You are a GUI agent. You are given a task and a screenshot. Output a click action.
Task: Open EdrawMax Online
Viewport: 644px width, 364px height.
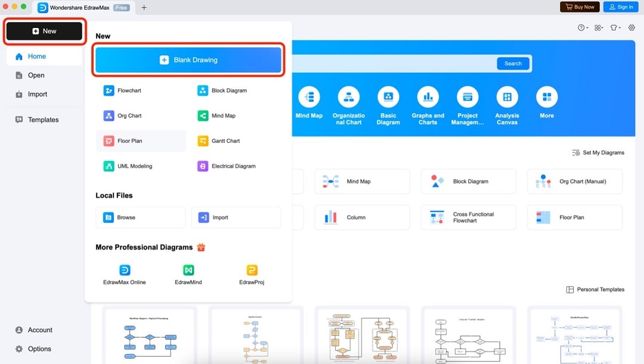click(x=125, y=275)
